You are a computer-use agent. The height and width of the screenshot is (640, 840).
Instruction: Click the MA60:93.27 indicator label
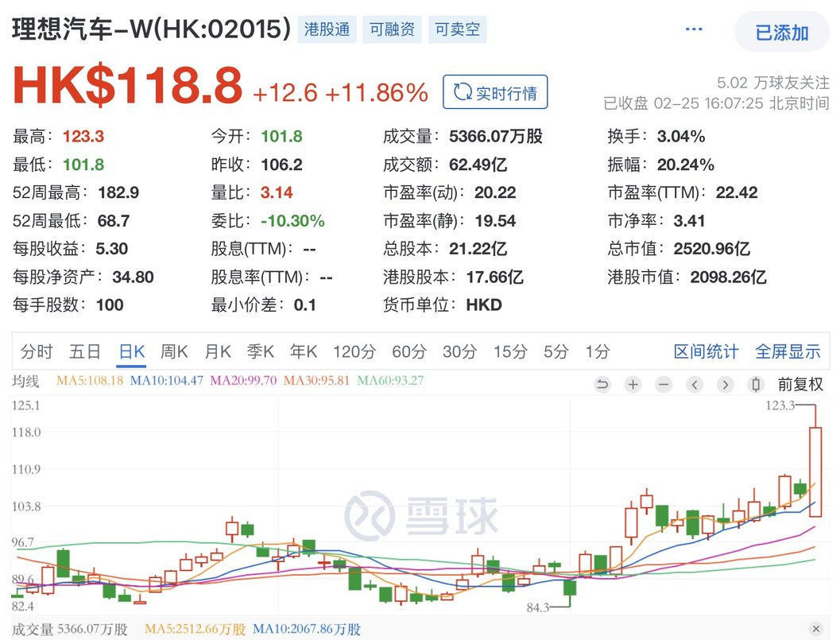(x=390, y=381)
